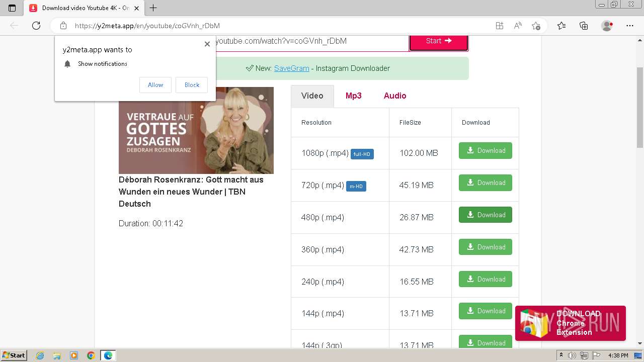Switch to the Audio tab
The width and height of the screenshot is (644, 362).
[395, 96]
